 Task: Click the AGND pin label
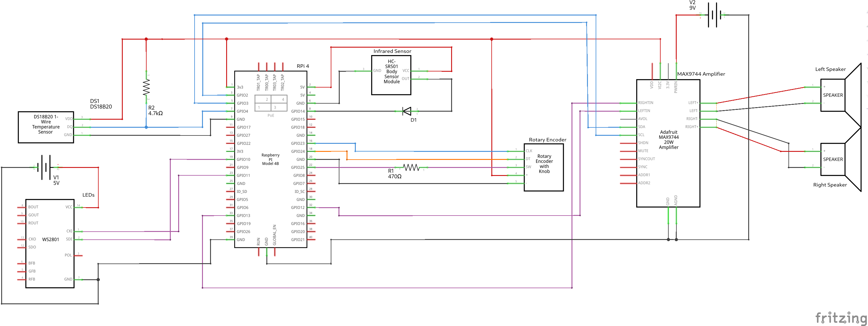676,200
